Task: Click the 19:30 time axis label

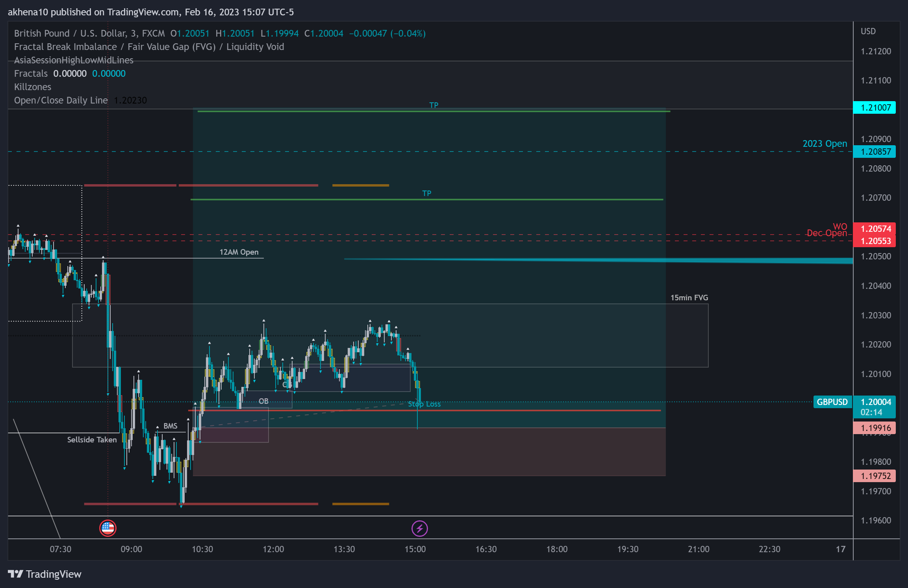Action: (x=628, y=549)
